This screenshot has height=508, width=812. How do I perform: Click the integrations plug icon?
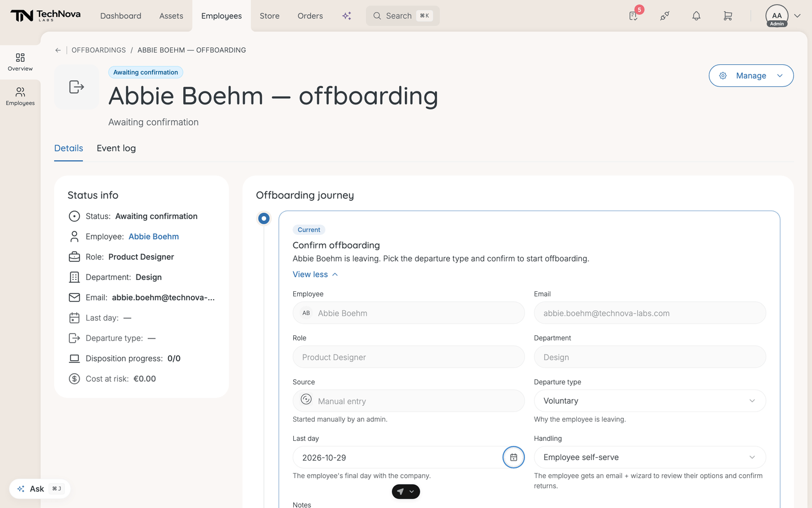point(665,16)
